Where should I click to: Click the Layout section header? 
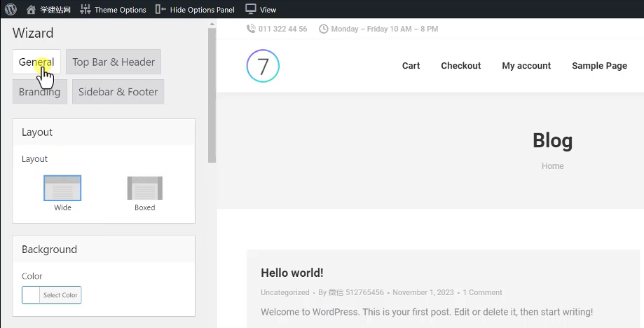[x=104, y=132]
